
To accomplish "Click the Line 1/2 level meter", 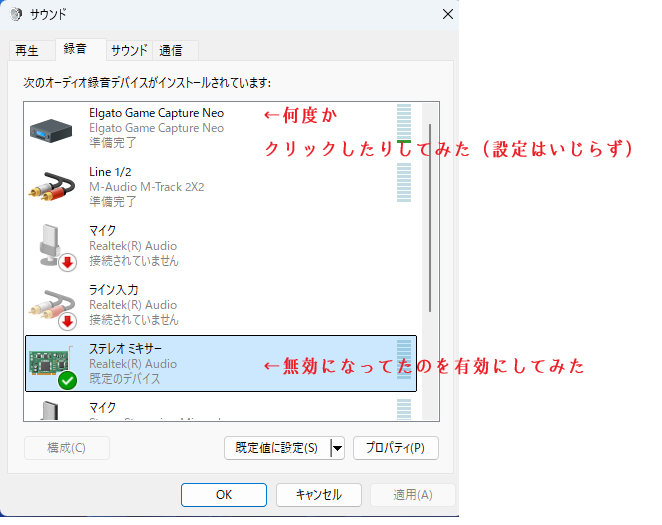I will (x=404, y=183).
